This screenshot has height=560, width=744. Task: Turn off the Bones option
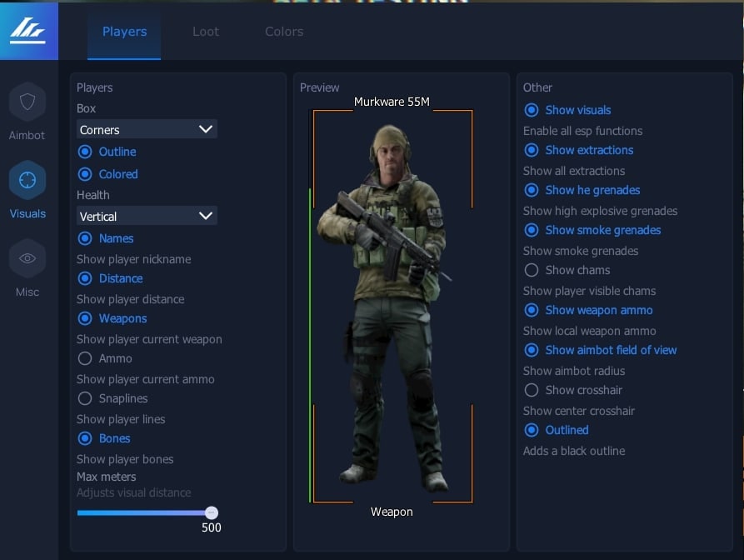tap(85, 438)
